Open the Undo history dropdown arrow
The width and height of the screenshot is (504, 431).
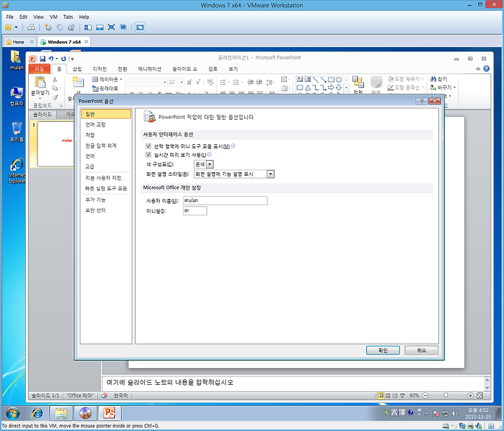coord(57,59)
